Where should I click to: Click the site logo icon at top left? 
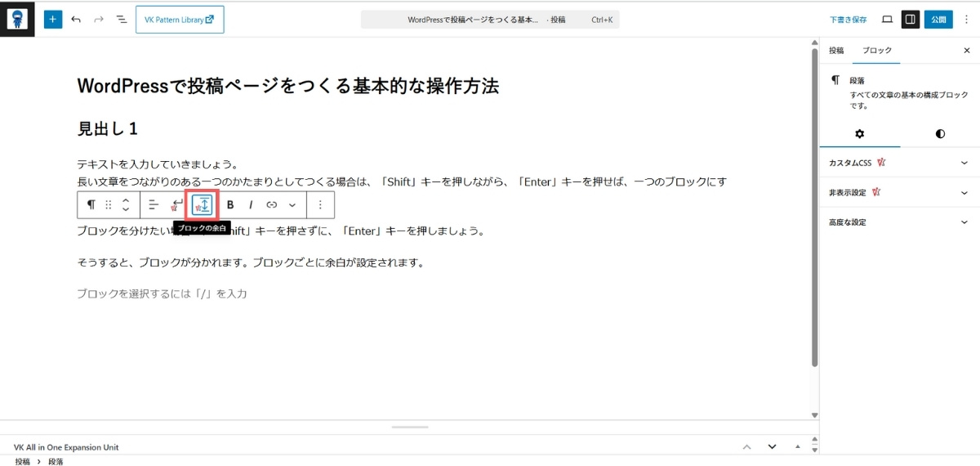[17, 19]
